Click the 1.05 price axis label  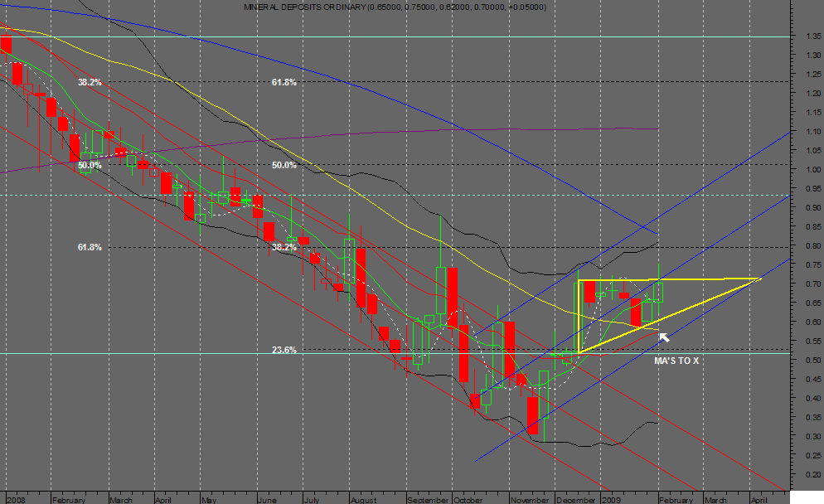tap(813, 150)
